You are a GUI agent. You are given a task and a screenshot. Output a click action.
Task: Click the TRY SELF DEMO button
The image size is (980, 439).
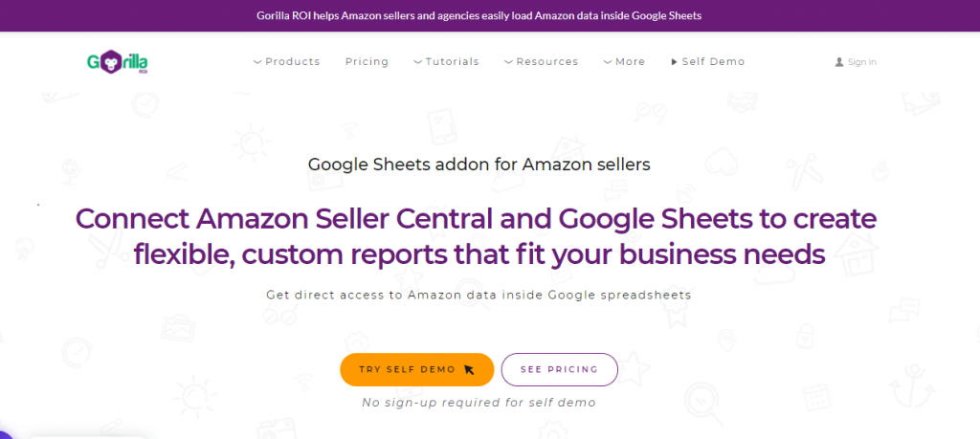(417, 370)
